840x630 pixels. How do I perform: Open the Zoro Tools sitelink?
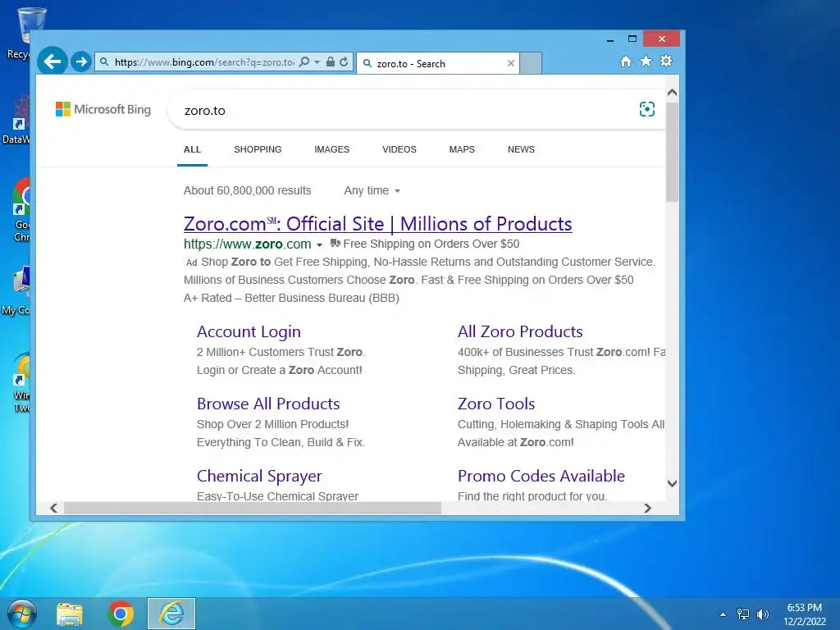496,404
